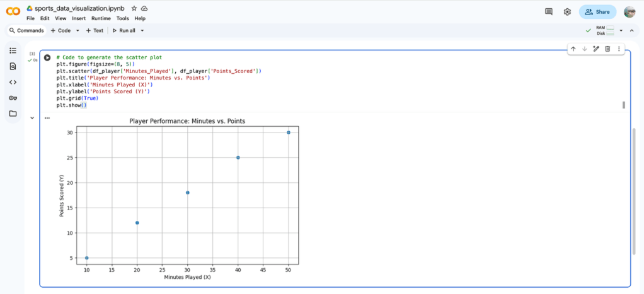
Task: Click the page vertical scrollbar
Action: 634,189
